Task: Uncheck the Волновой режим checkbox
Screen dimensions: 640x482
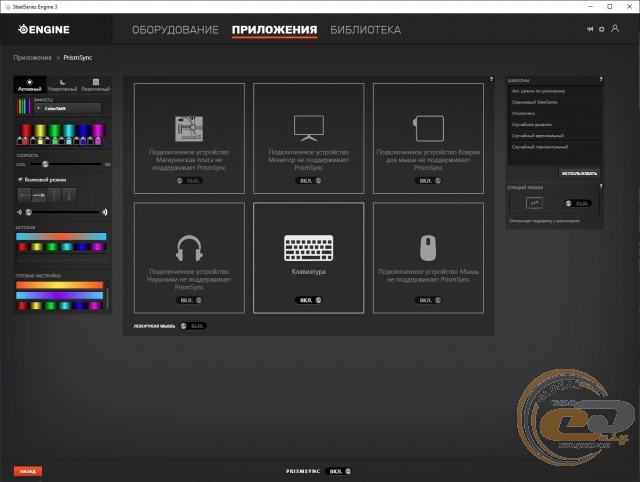Action: click(x=20, y=179)
